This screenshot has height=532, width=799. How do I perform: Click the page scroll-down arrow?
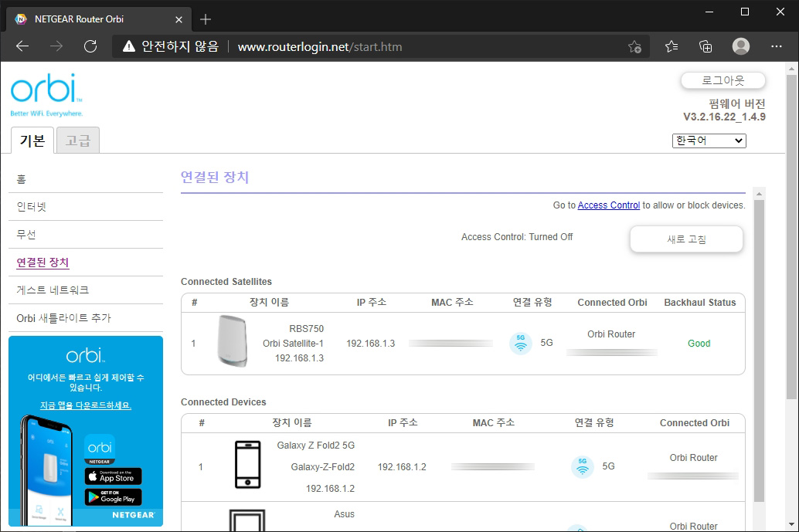coord(791,524)
